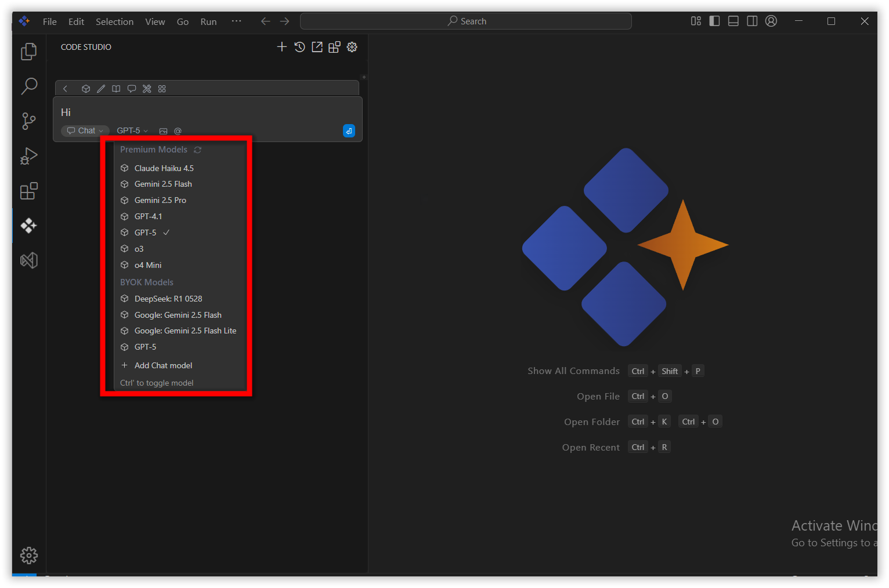
Task: Open the menu bar overflow ellipsis
Action: coord(236,21)
